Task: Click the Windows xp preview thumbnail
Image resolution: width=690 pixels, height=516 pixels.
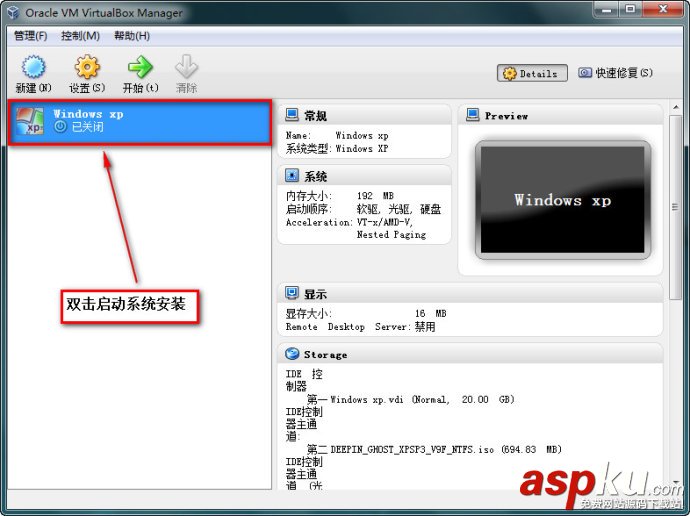Action: 562,200
